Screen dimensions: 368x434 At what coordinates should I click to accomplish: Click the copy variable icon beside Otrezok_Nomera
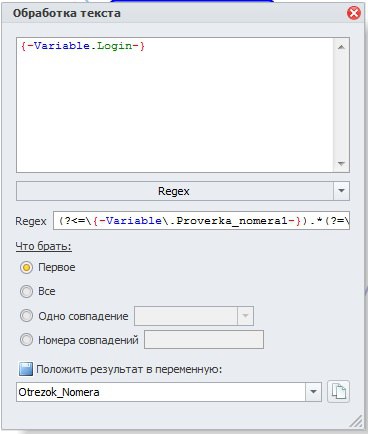click(x=338, y=392)
